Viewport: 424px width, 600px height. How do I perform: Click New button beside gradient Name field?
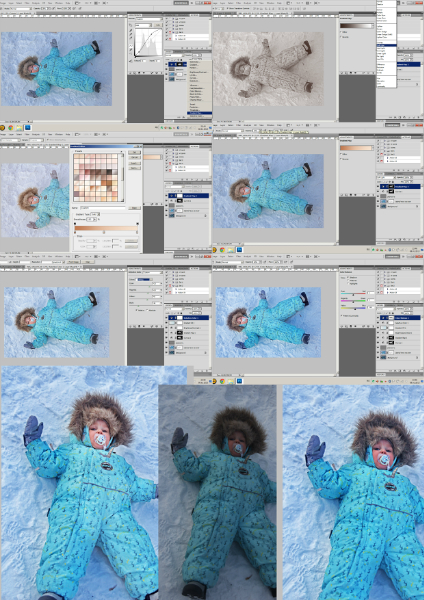pos(134,208)
